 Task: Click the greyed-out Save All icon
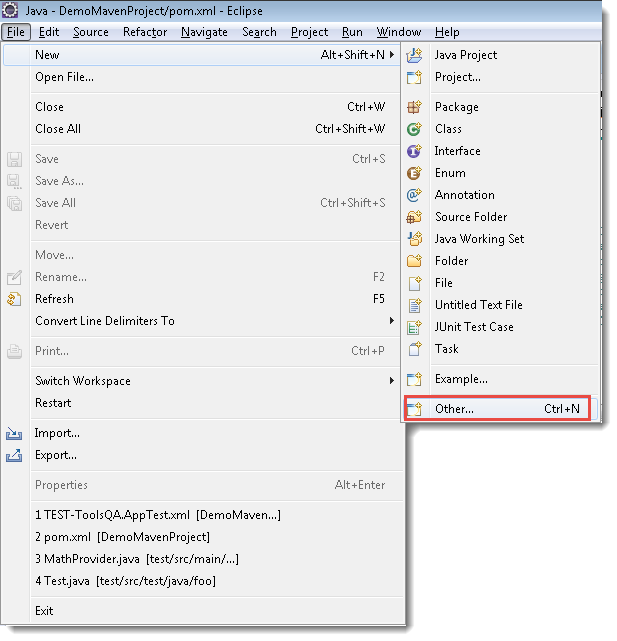point(14,205)
